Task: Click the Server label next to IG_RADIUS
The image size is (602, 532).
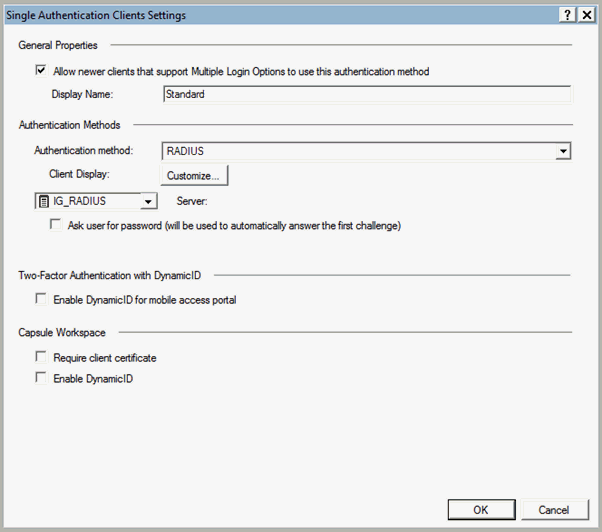Action: (191, 201)
